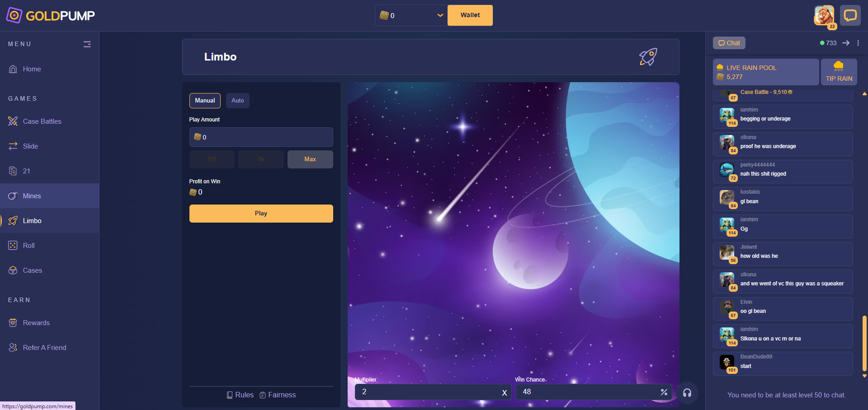Click the coin icon in the balance box

384,15
